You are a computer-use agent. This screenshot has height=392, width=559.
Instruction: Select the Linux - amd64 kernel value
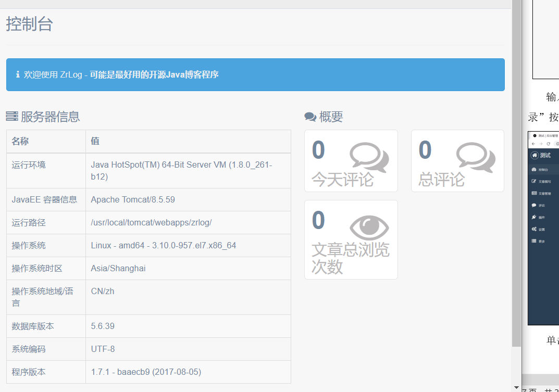(163, 246)
